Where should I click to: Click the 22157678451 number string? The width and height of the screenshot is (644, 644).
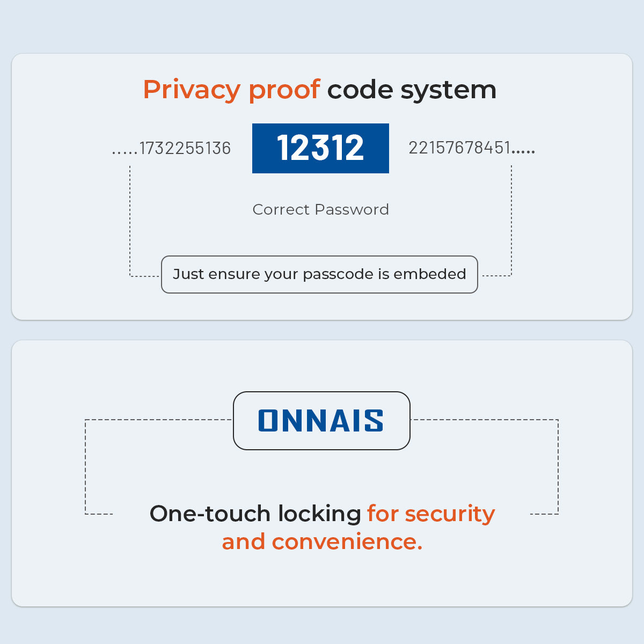(459, 148)
